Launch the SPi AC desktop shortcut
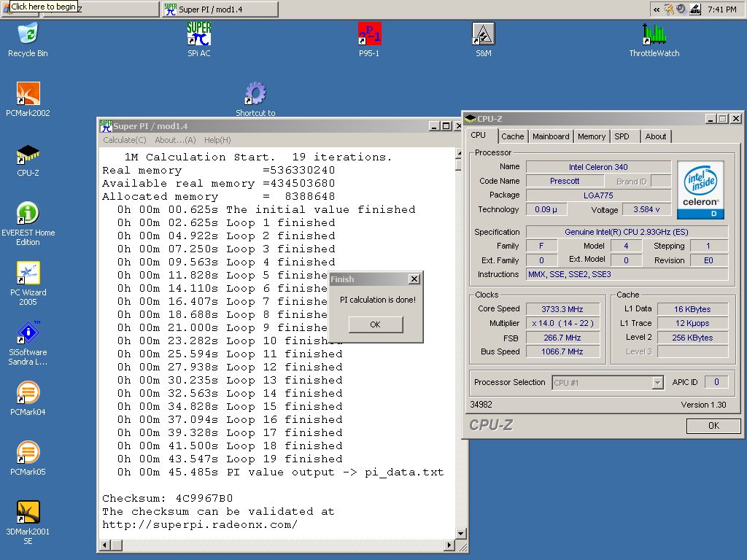747x560 pixels. pos(198,34)
